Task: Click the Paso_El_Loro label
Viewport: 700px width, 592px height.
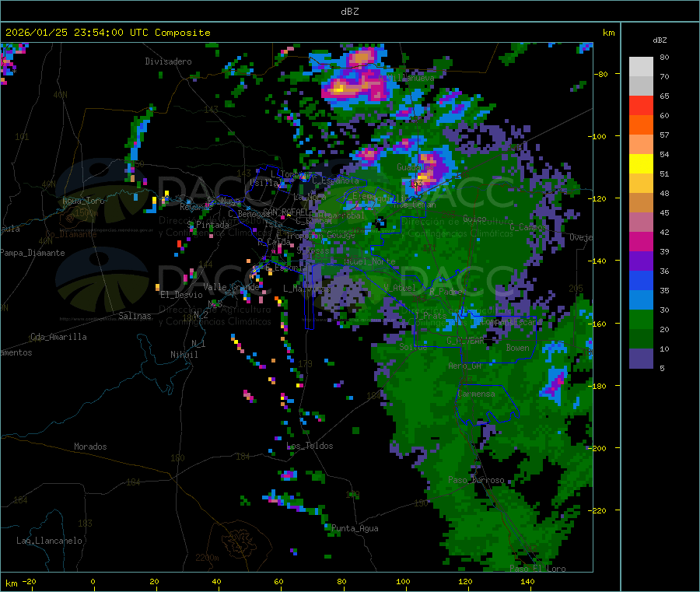Action: [538, 569]
